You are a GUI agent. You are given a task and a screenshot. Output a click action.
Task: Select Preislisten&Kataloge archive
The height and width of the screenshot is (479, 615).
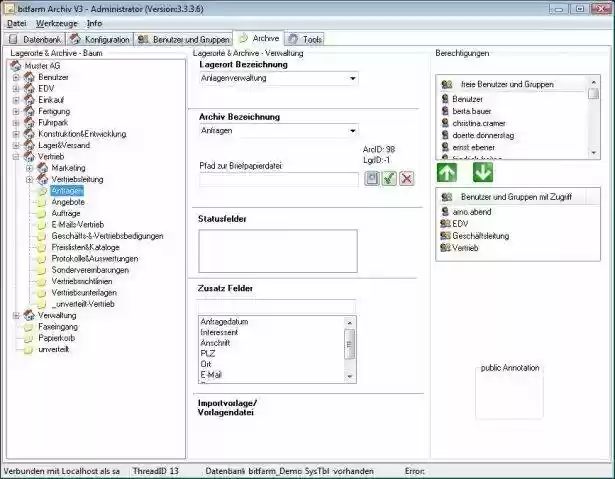[x=85, y=248]
